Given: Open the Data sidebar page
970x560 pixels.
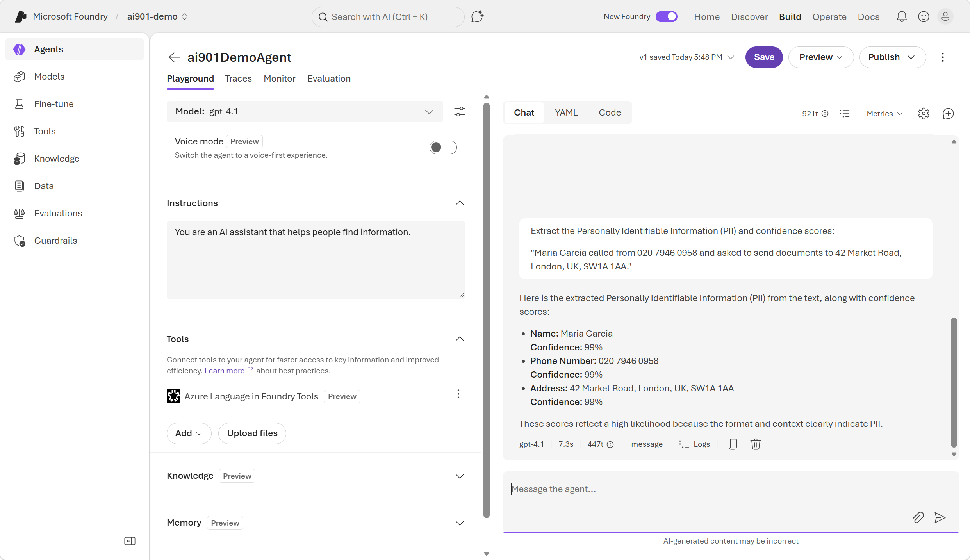Looking at the screenshot, I should [75, 186].
